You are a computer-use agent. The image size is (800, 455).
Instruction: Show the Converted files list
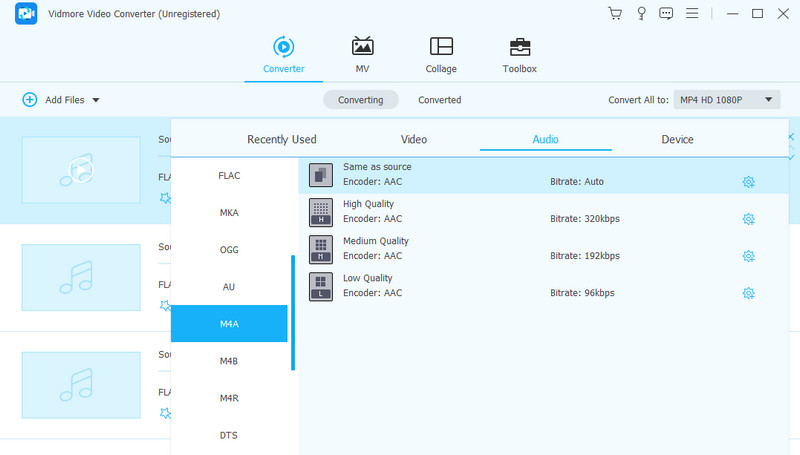[x=439, y=100]
